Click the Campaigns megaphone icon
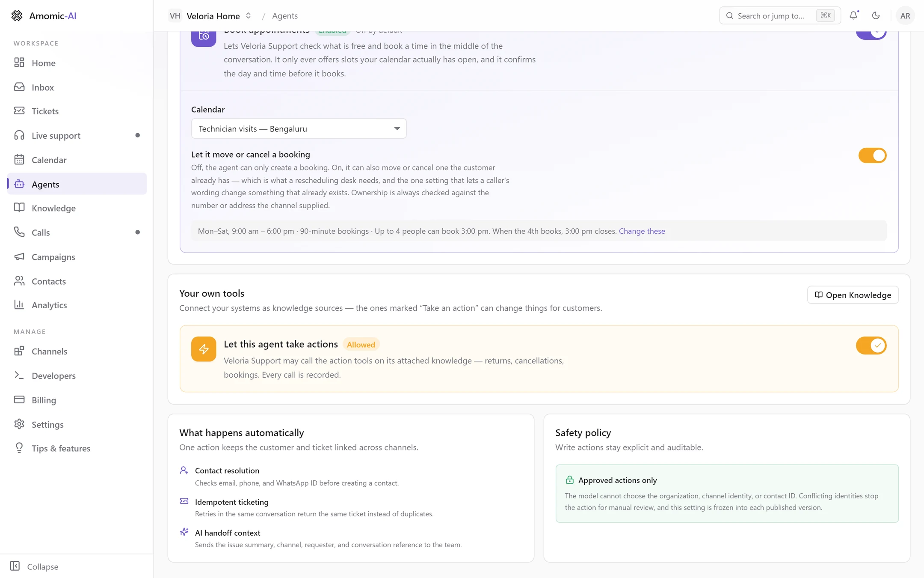 (x=19, y=256)
